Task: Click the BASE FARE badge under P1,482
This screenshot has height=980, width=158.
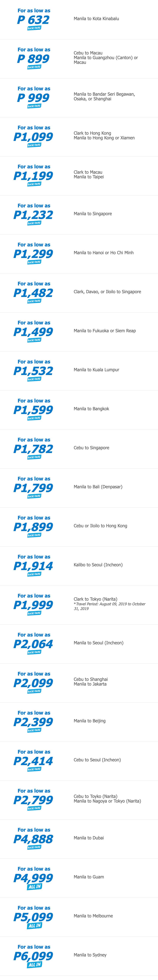Action: (x=34, y=301)
